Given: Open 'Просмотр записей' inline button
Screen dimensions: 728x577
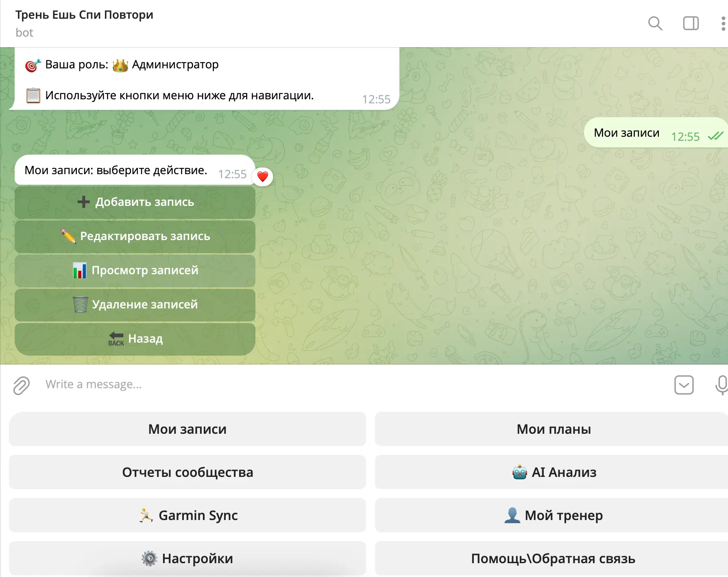Looking at the screenshot, I should pyautogui.click(x=135, y=271).
